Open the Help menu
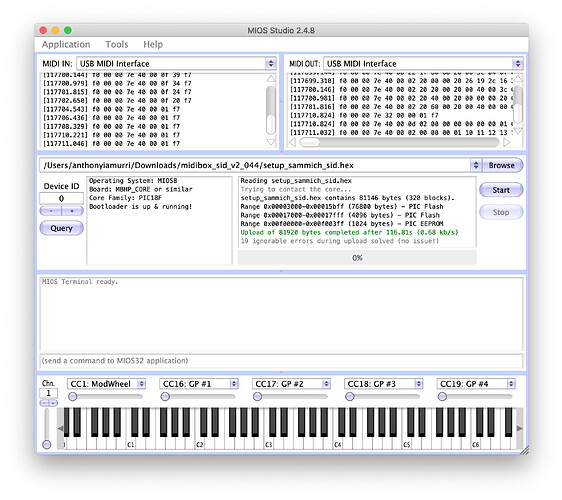This screenshot has height=500, width=562. [153, 44]
